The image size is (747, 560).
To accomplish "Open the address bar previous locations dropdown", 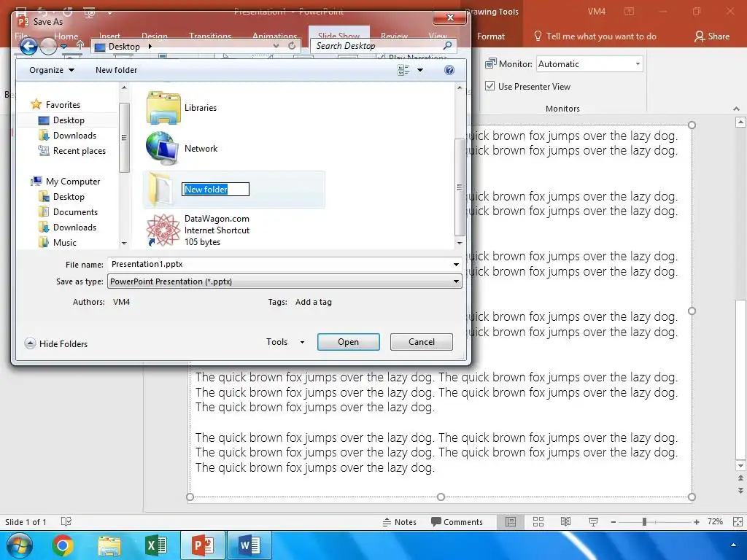I will point(276,46).
